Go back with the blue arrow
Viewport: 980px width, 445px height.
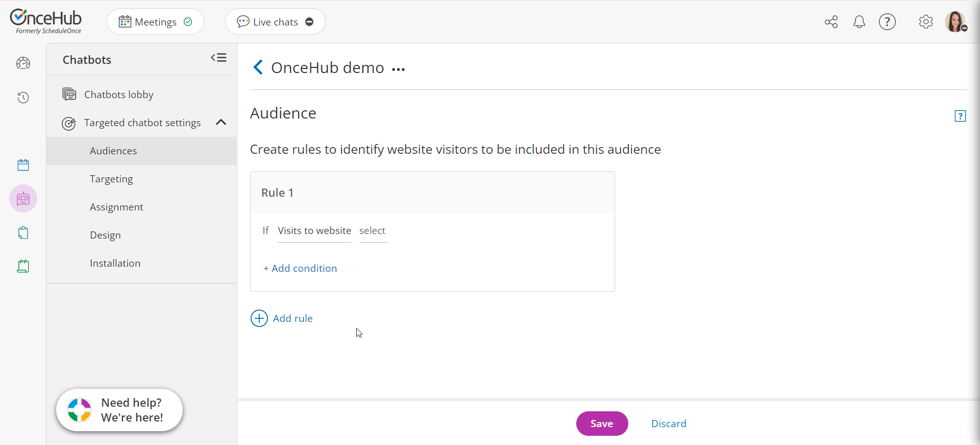click(x=258, y=67)
